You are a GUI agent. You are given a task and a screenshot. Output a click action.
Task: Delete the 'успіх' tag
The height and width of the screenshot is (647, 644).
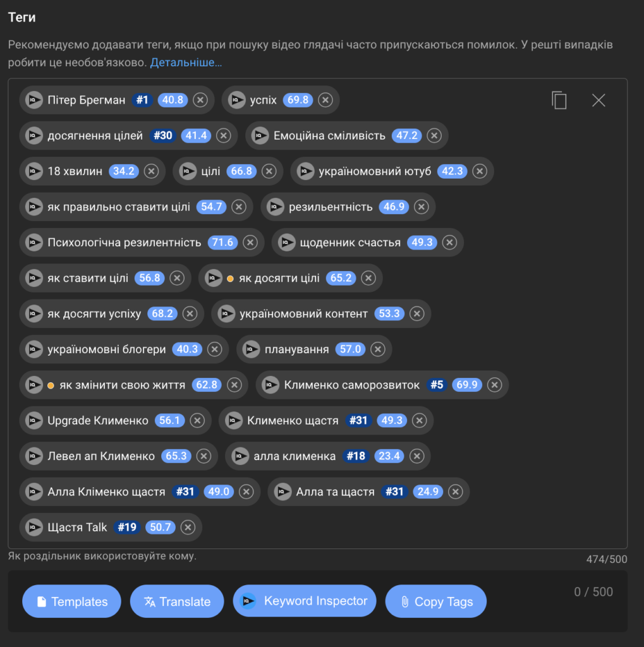click(x=325, y=100)
